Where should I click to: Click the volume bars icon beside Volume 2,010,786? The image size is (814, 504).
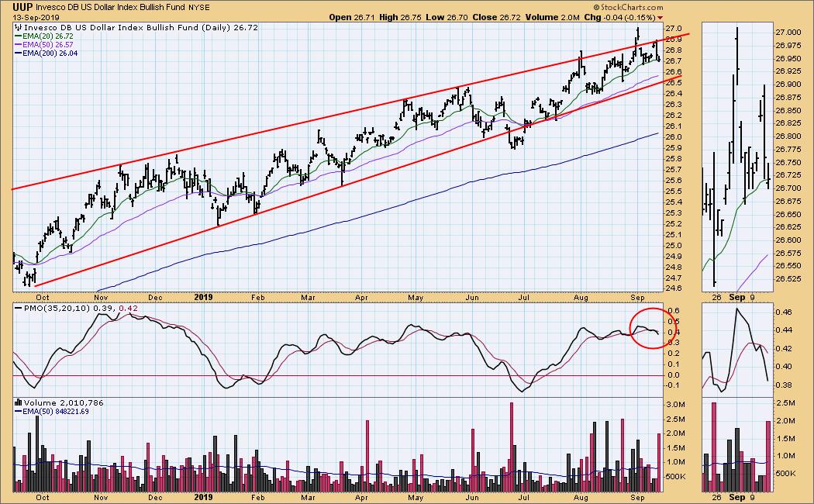coord(18,402)
